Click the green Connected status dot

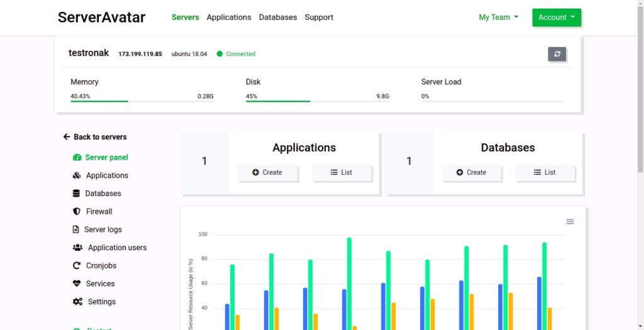[x=219, y=54]
